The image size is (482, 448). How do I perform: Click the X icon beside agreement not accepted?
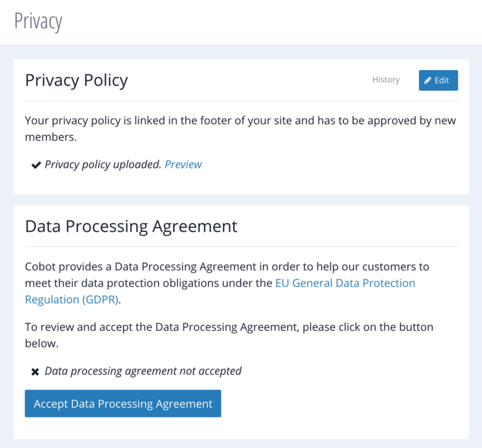36,372
